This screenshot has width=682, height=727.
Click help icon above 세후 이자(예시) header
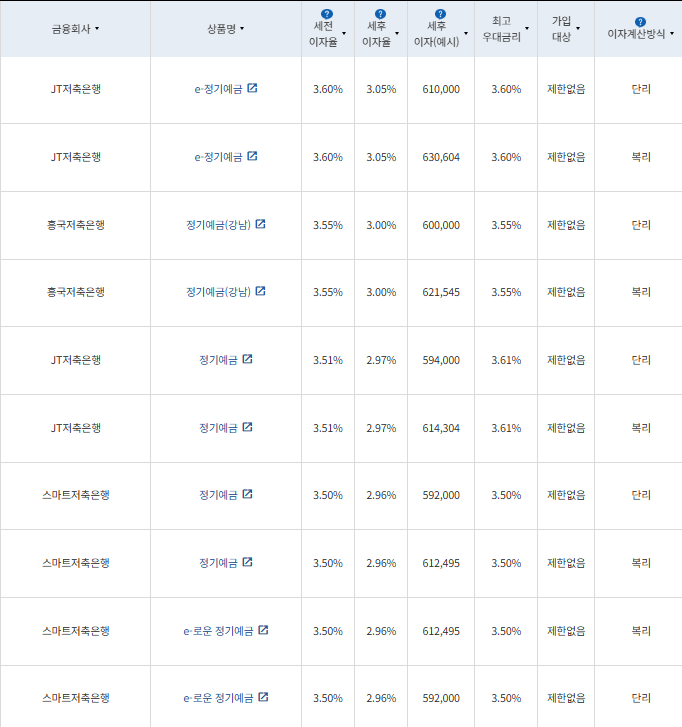pyautogui.click(x=440, y=14)
